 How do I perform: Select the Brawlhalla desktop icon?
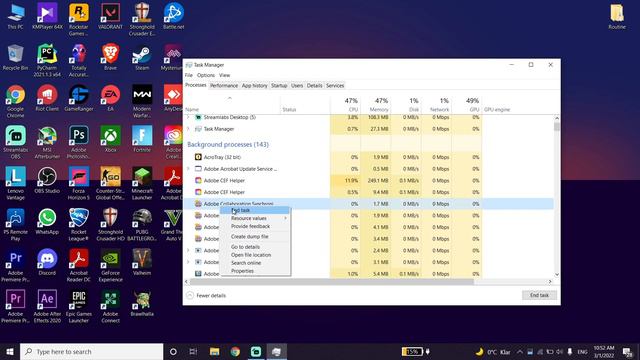coord(142,303)
